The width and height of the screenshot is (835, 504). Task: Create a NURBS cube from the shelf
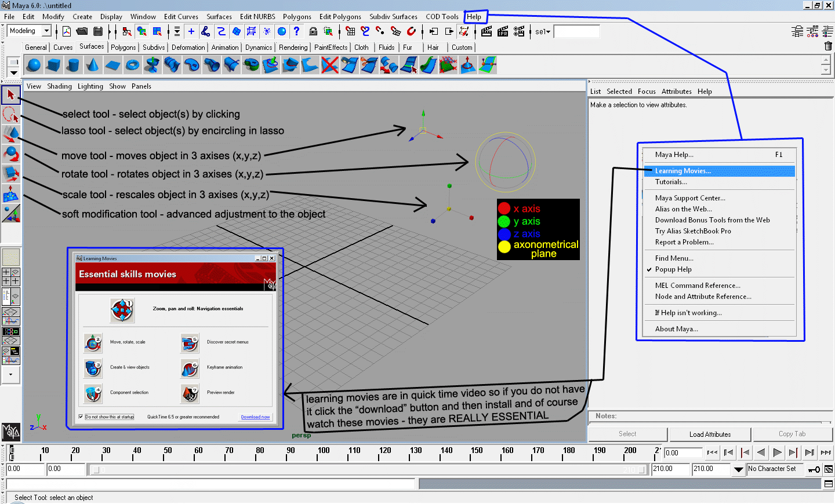[x=53, y=65]
